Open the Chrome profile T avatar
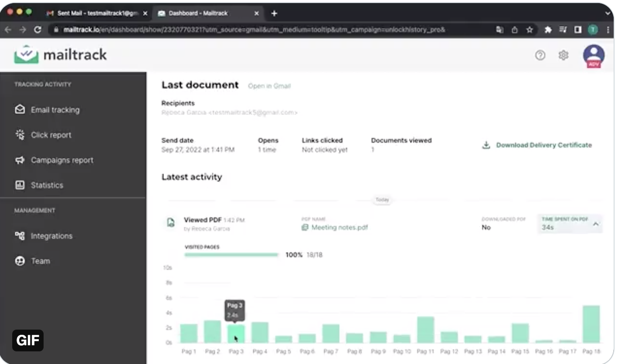The width and height of the screenshot is (625, 364). point(593,30)
